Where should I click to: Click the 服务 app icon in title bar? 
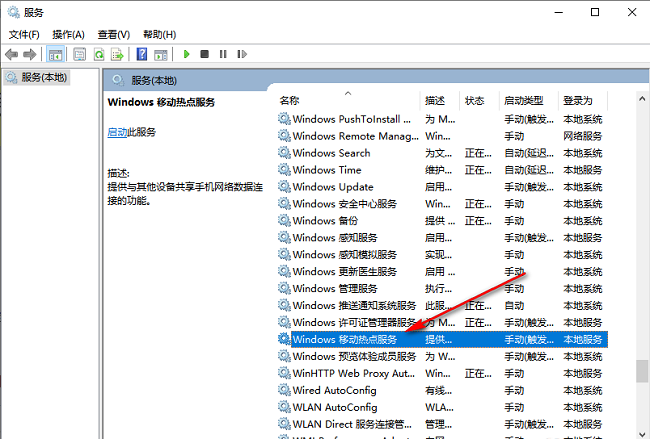pos(13,12)
